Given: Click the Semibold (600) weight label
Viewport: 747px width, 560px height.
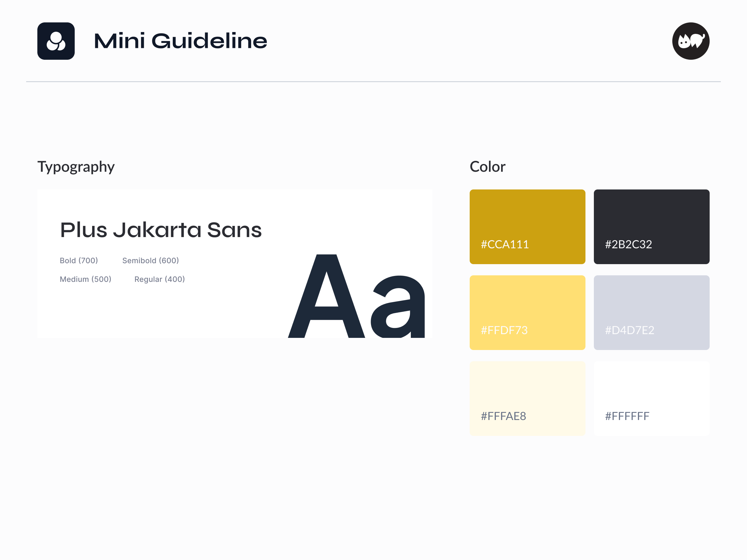Looking at the screenshot, I should 151,260.
